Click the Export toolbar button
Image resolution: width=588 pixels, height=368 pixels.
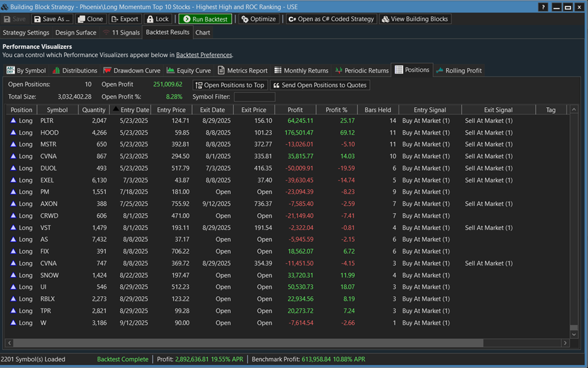124,19
